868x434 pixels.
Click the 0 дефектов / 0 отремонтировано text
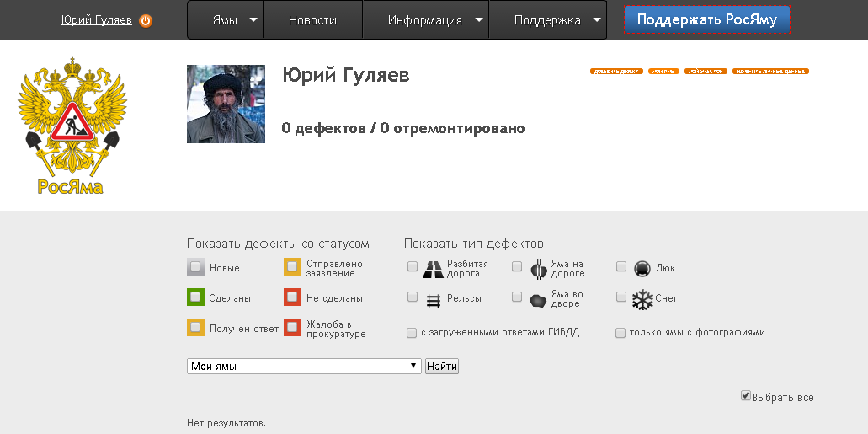point(403,129)
